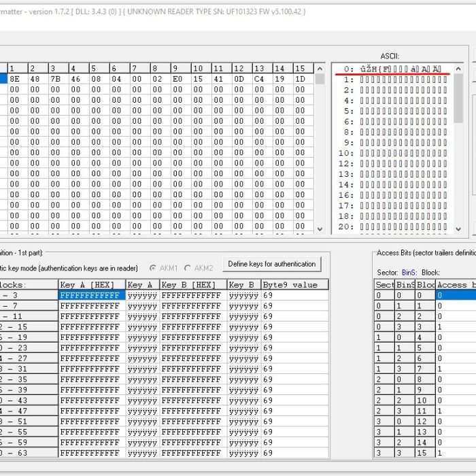Select the 19 hex cell in first row
Screen dimensions: 476x476
(x=283, y=79)
